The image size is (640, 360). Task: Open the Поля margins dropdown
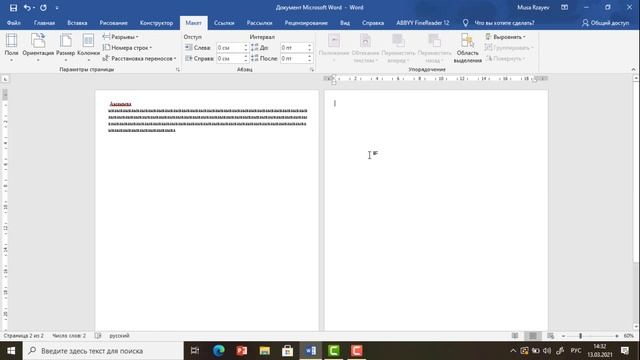(11, 48)
